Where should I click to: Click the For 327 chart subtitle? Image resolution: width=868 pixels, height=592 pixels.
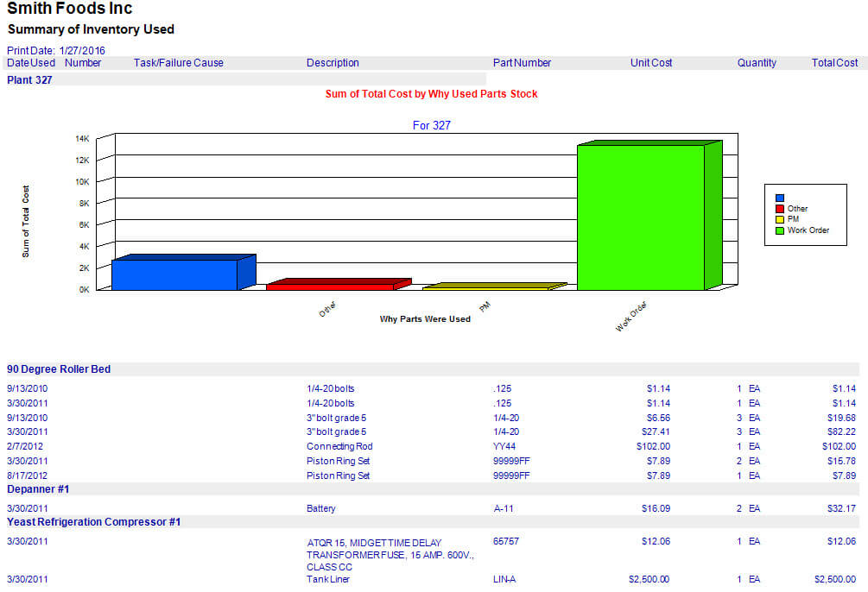432,126
